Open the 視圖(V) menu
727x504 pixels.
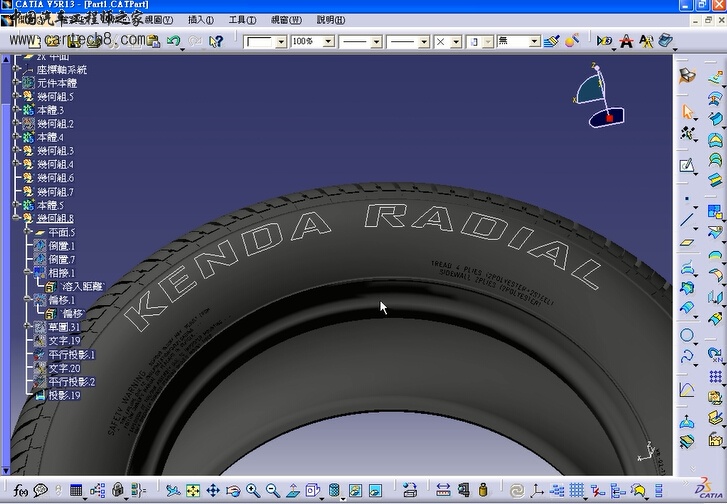point(159,20)
